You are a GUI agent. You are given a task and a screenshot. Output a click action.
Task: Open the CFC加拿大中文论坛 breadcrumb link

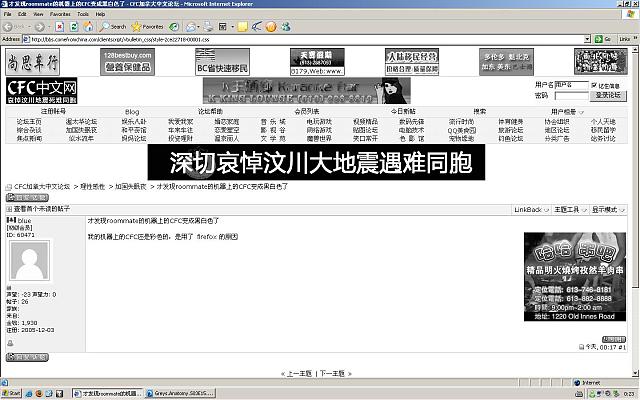[x=42, y=187]
